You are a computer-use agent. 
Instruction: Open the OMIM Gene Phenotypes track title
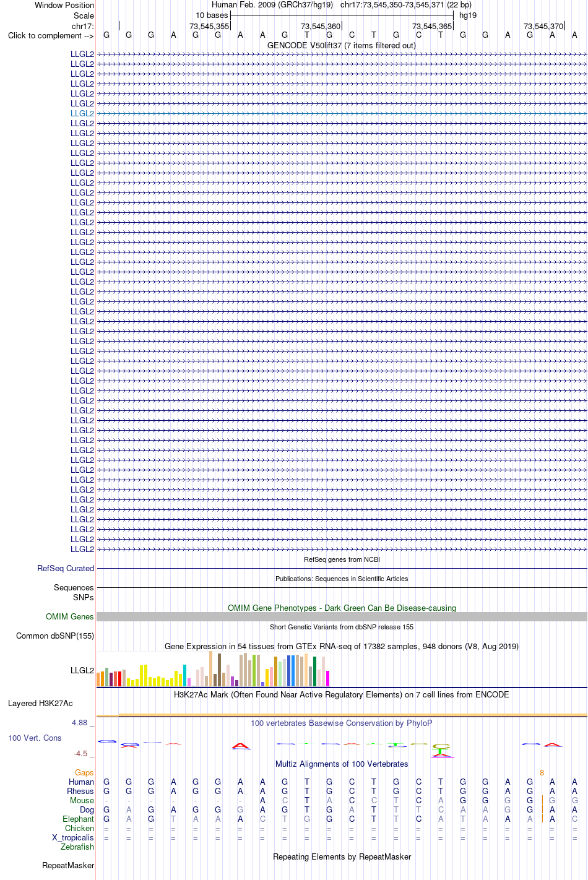342,608
